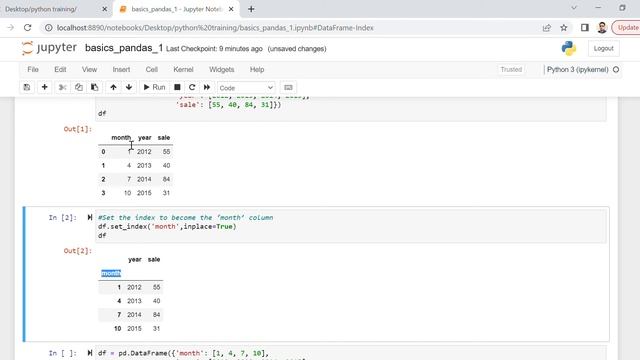640x360 pixels.
Task: Open the Kernel menu
Action: (183, 69)
